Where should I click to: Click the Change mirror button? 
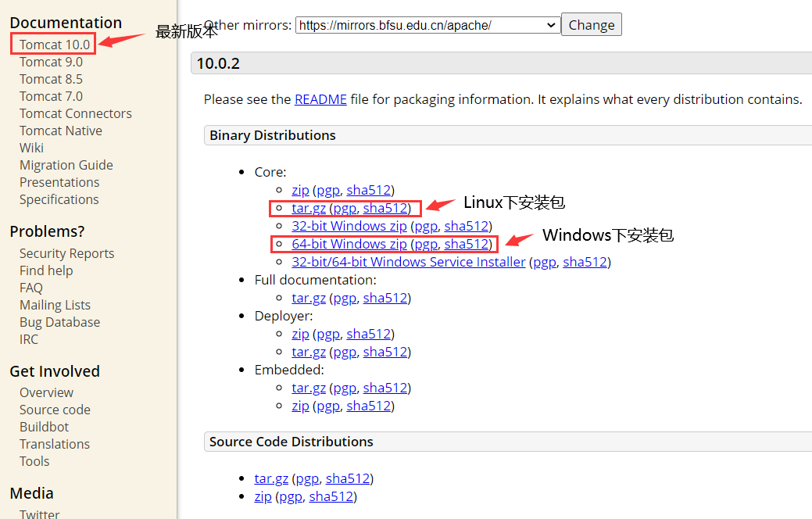click(591, 25)
